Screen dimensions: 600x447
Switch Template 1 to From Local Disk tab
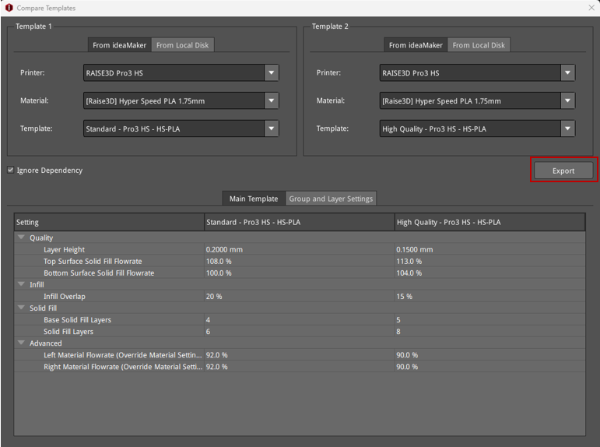pos(182,45)
